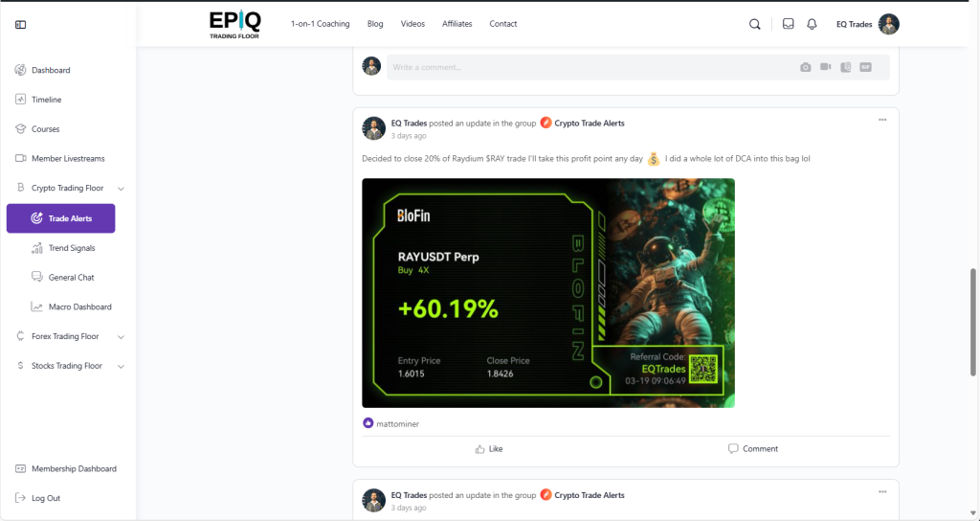Toggle the sidebar collapse icon
The image size is (980, 521).
(x=21, y=24)
